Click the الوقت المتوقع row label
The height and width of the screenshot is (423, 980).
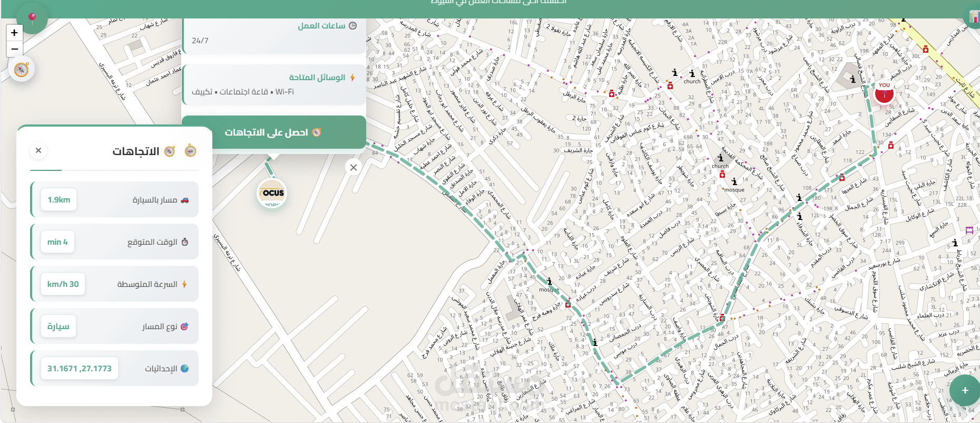click(x=152, y=242)
